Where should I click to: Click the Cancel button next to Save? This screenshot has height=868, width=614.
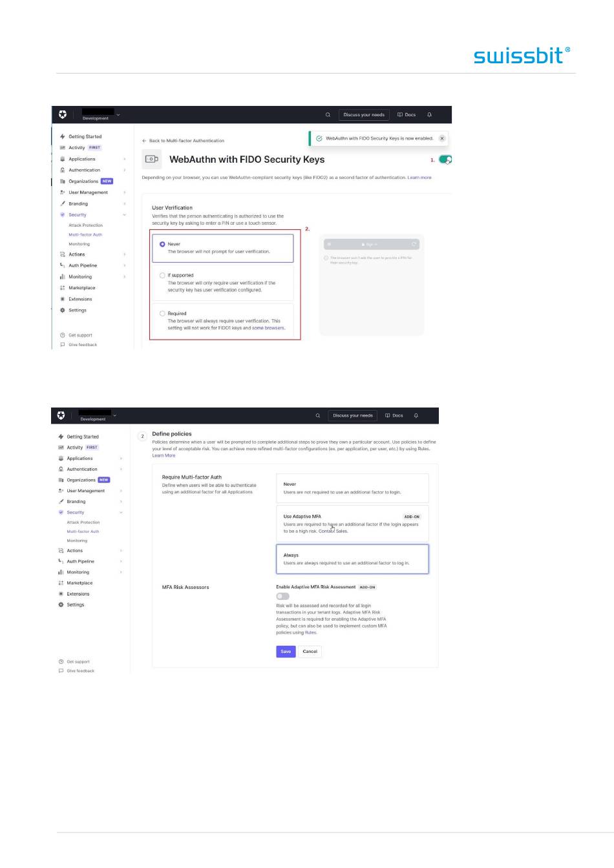[310, 652]
